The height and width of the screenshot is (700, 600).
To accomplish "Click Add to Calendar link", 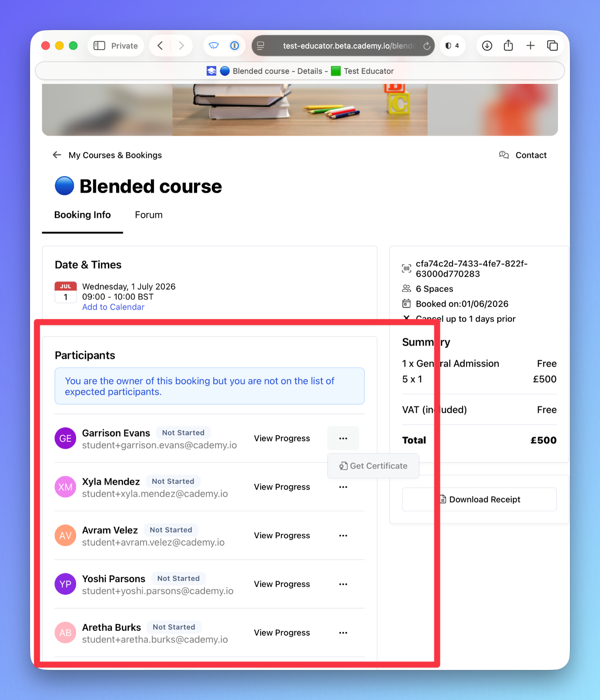I will point(113,307).
